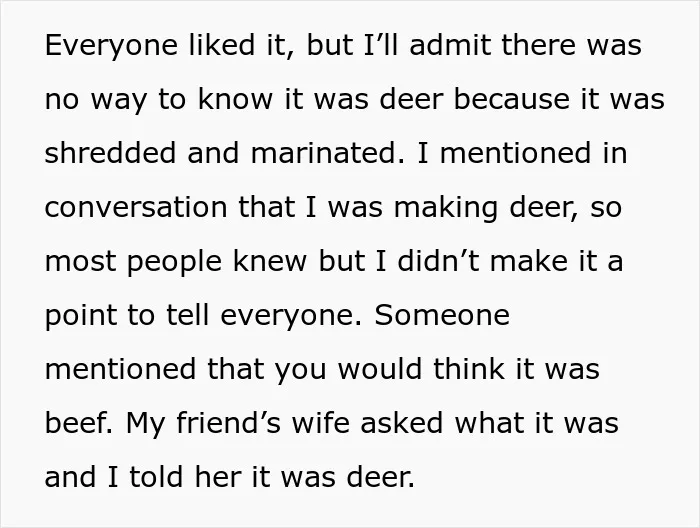Click the word "friend's"
This screenshot has height=528, width=700.
click(229, 422)
